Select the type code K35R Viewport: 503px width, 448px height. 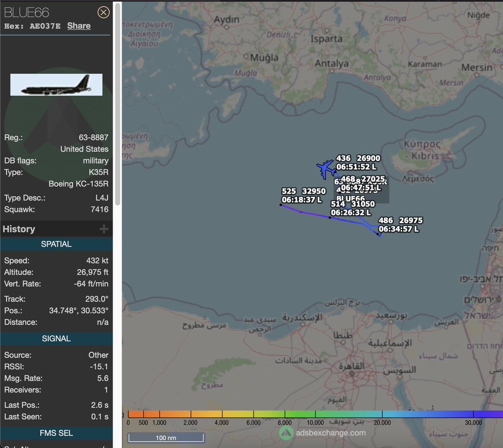click(99, 172)
